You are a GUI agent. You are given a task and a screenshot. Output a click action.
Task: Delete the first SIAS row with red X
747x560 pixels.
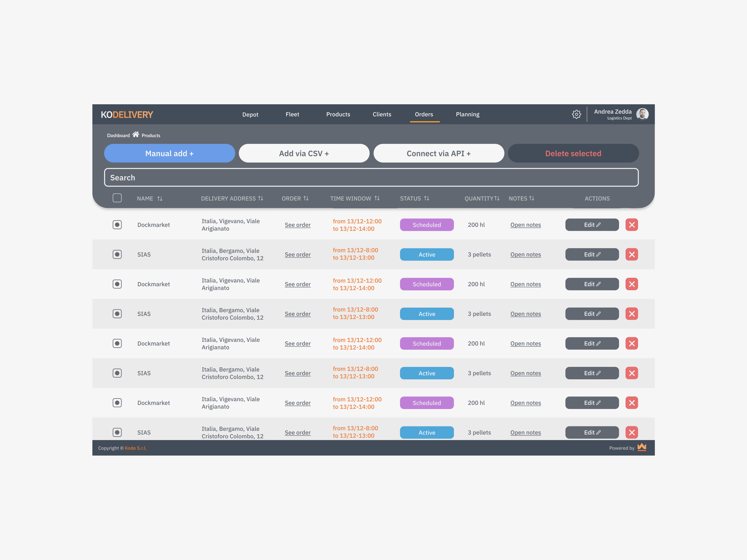tap(631, 255)
